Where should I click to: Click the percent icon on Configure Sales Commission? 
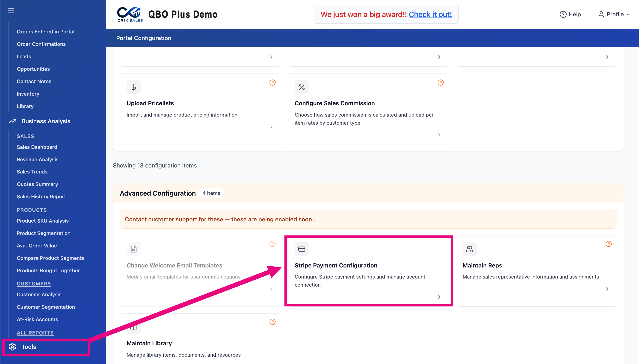tap(302, 87)
